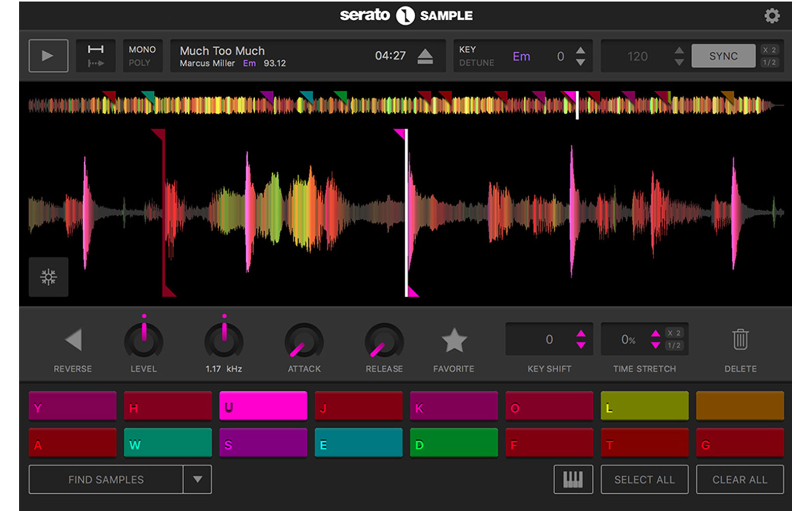
Task: Adjust the LEVEL knob
Action: coord(144,342)
